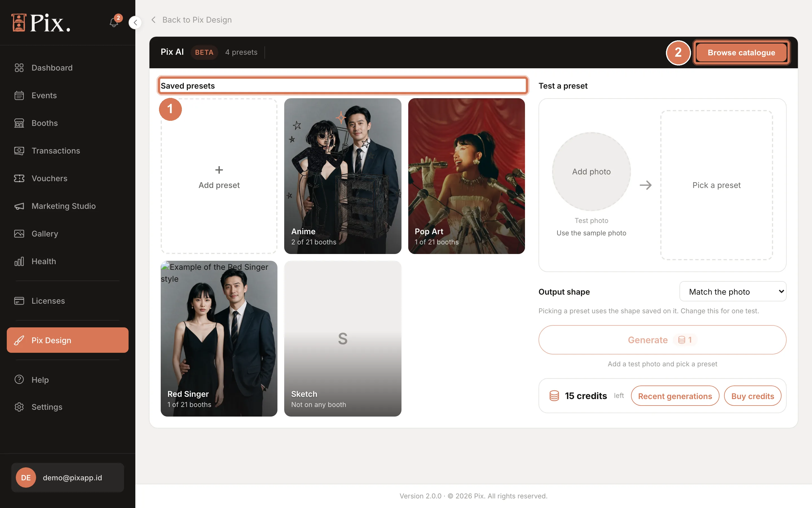Click the Booths storefront icon
812x508 pixels.
[x=19, y=123]
